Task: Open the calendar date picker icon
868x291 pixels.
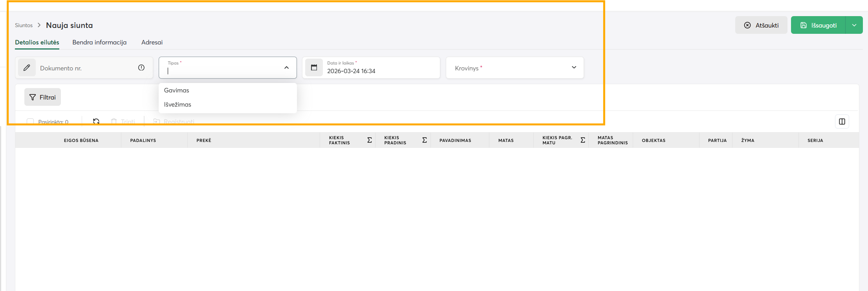Action: (x=314, y=68)
